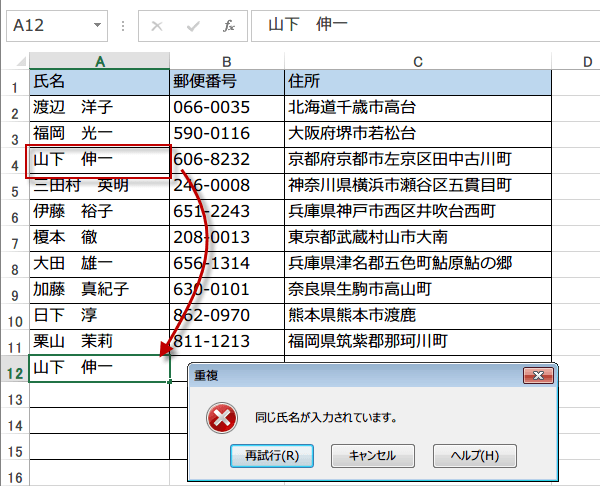Click address 神奈川県横浜市瀬谷区五貫目町
Image resolution: width=600 pixels, height=486 pixels.
418,186
